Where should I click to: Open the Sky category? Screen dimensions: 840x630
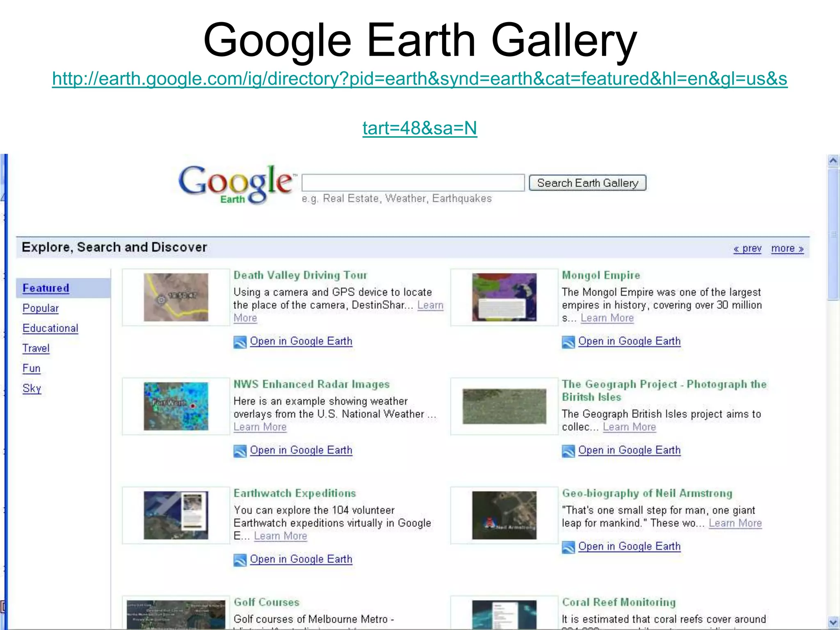(x=32, y=388)
